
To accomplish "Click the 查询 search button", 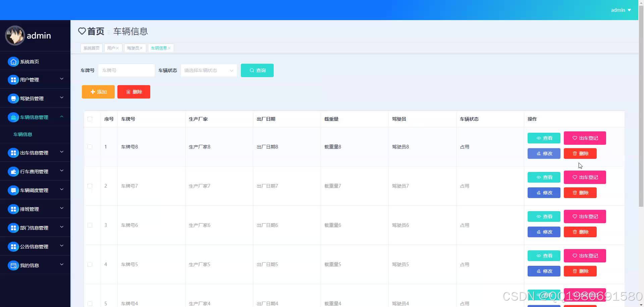I will (257, 70).
